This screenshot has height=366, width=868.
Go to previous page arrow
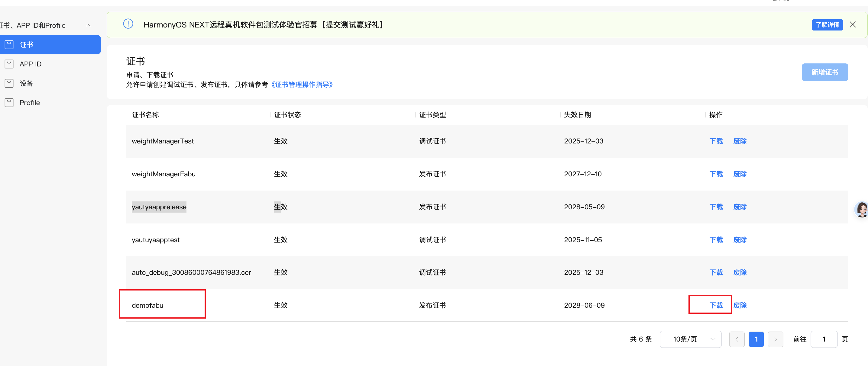point(737,339)
